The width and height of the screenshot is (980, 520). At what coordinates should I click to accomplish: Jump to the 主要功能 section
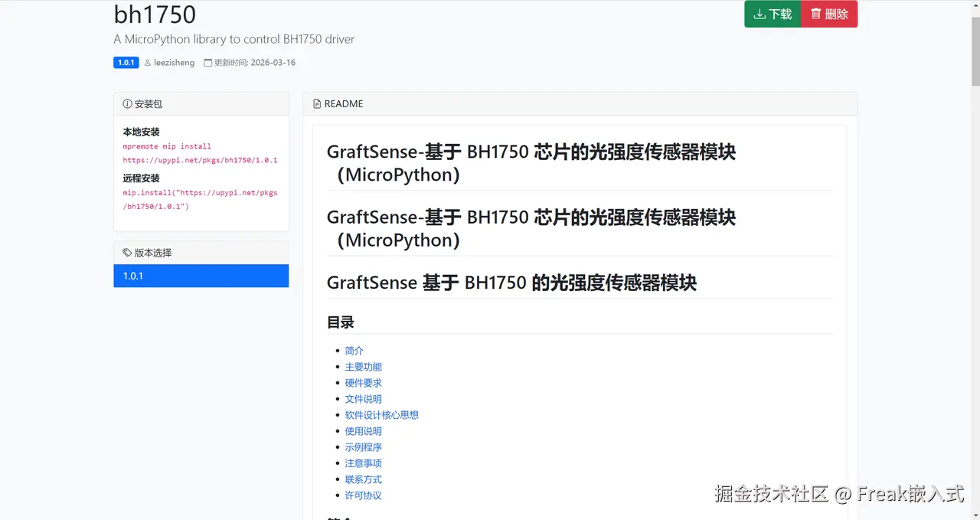coord(363,367)
